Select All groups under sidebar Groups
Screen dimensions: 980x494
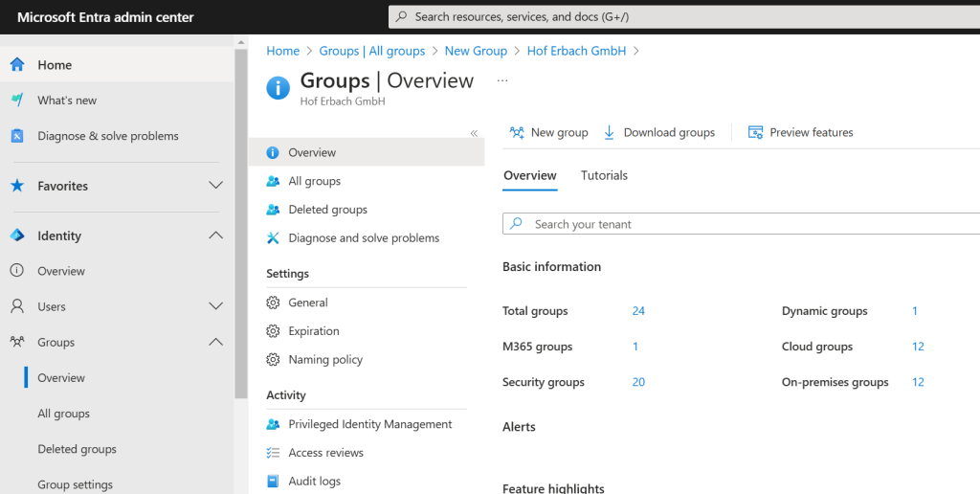pos(63,414)
